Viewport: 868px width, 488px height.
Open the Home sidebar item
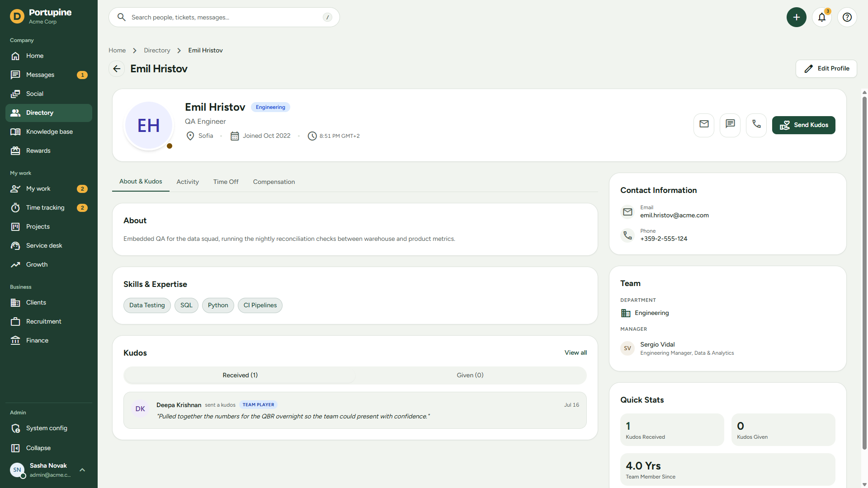pyautogui.click(x=49, y=56)
